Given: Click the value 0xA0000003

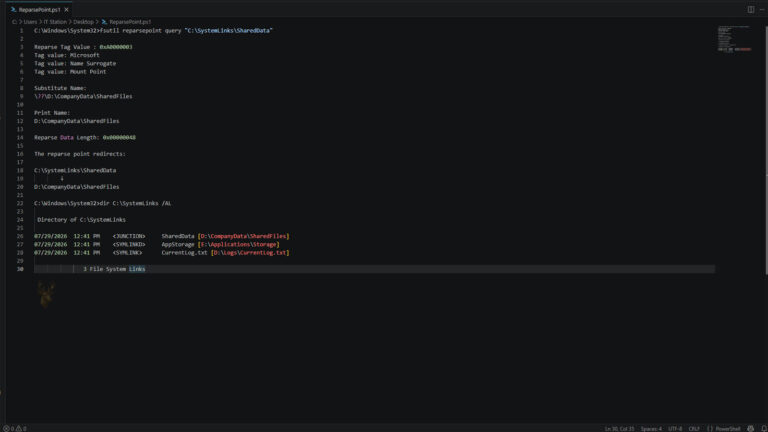Looking at the screenshot, I should pyautogui.click(x=116, y=47).
